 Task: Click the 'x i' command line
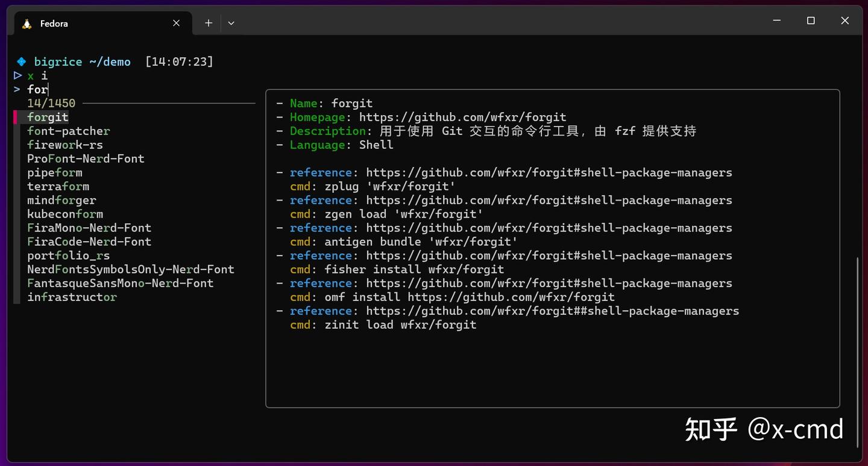coord(37,75)
